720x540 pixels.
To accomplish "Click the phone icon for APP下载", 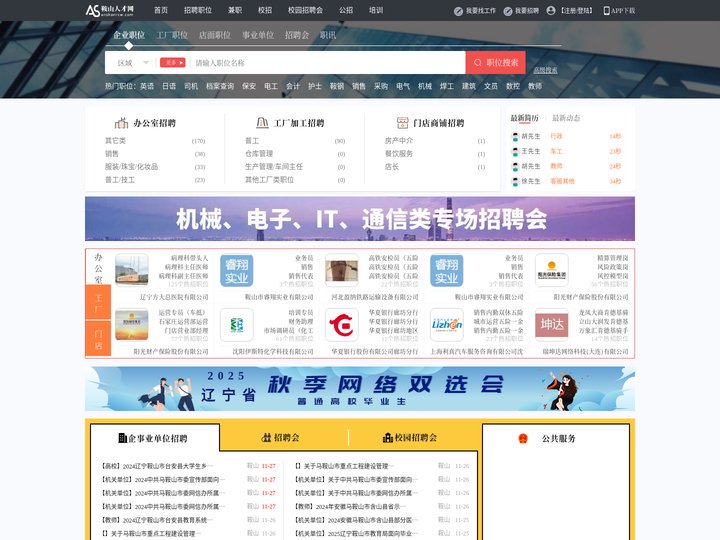I will [x=606, y=11].
